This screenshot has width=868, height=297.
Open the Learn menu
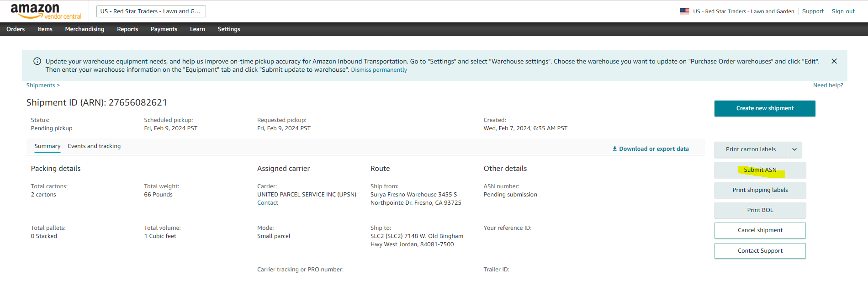point(197,29)
